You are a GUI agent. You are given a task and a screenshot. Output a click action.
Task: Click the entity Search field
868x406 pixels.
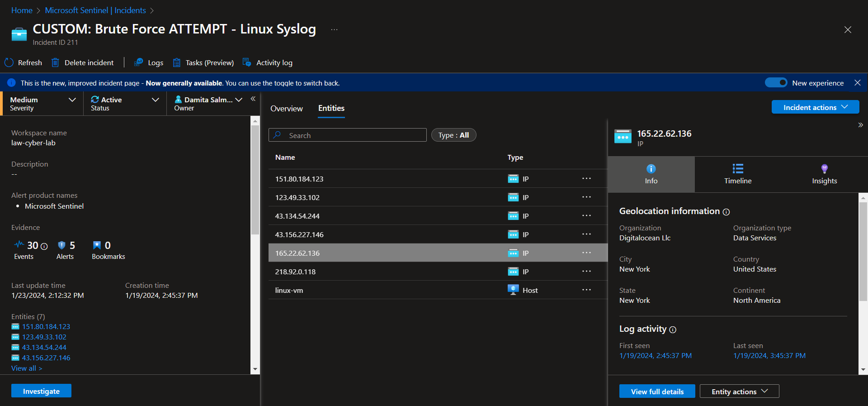coord(348,135)
